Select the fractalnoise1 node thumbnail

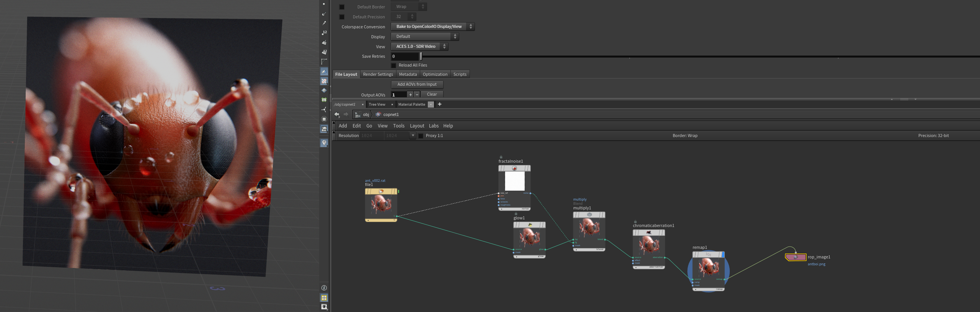(x=515, y=181)
